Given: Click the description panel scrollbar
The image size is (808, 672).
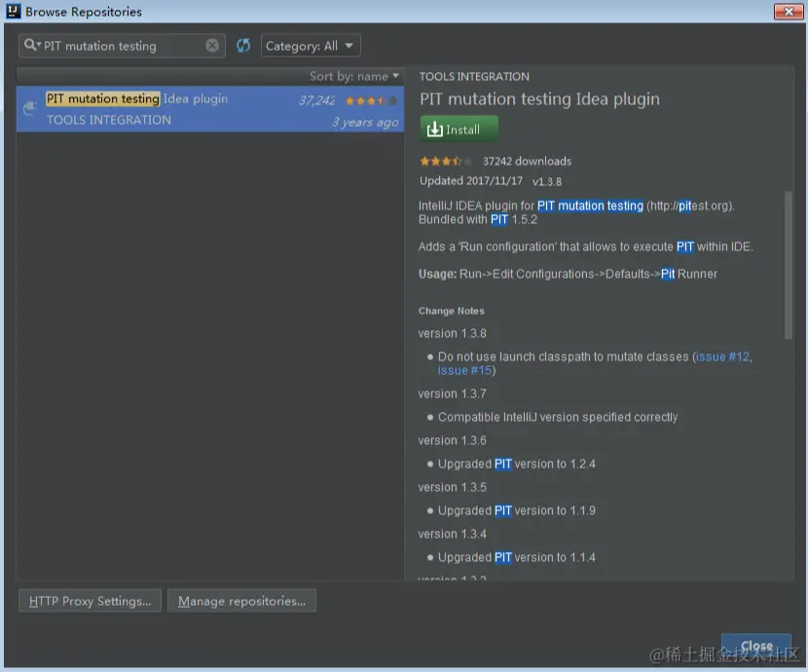Looking at the screenshot, I should [x=788, y=266].
